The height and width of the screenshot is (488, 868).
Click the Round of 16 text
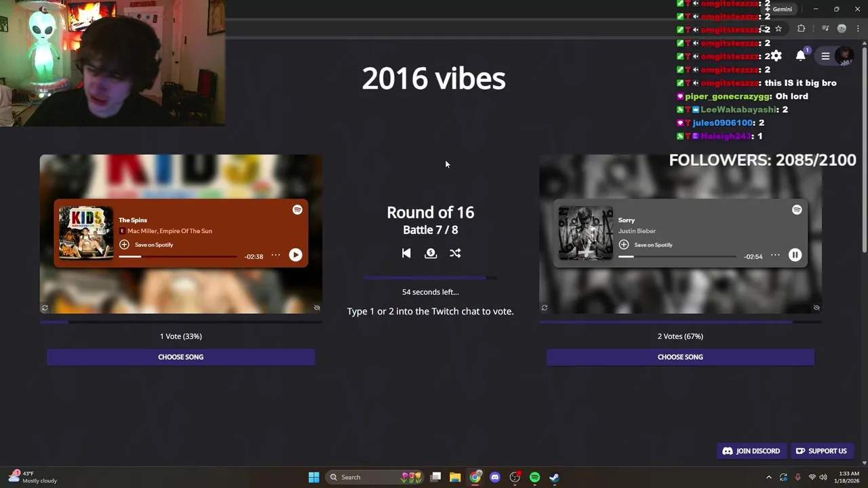[x=430, y=212]
